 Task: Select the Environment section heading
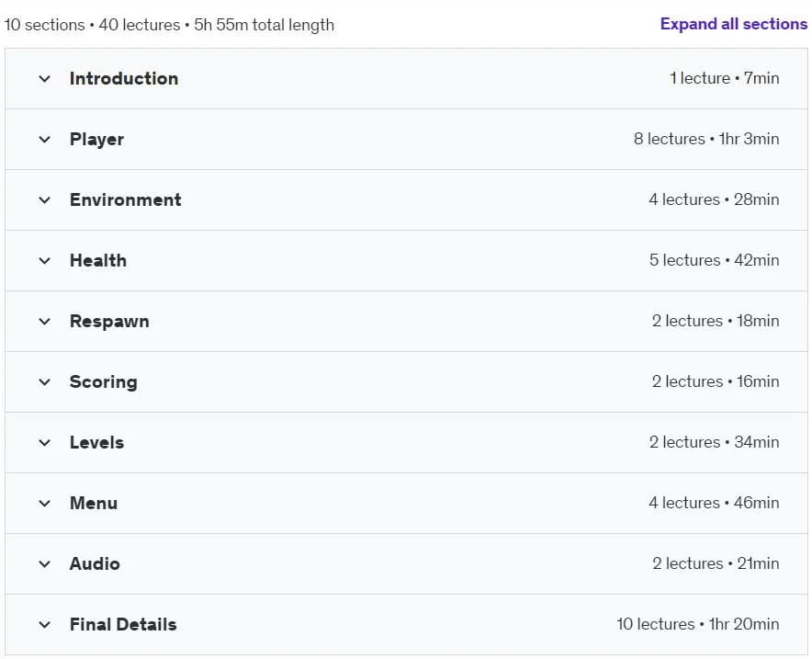point(125,199)
